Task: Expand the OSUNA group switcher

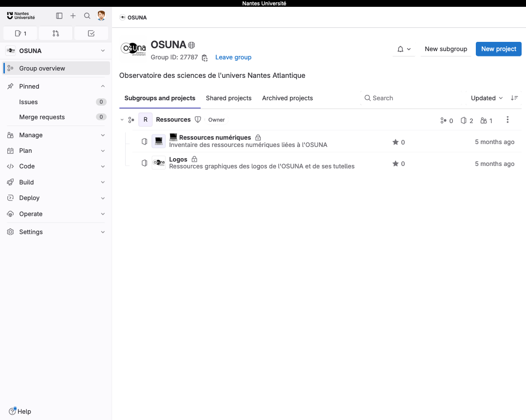Action: click(56, 51)
